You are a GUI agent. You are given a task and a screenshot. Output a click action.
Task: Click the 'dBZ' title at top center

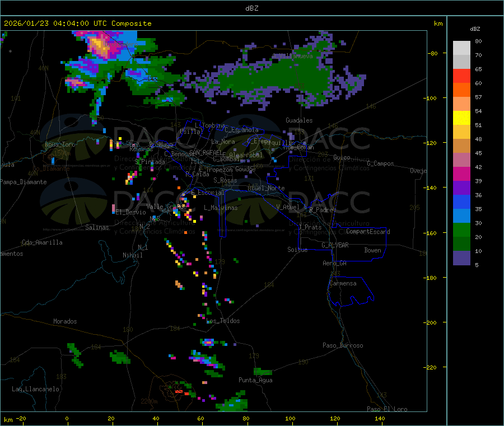(251, 8)
